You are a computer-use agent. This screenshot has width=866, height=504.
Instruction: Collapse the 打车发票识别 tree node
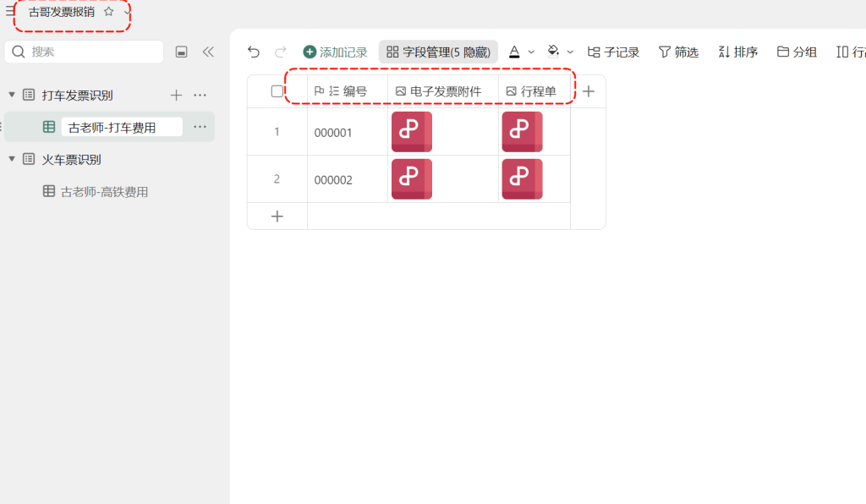(x=12, y=95)
